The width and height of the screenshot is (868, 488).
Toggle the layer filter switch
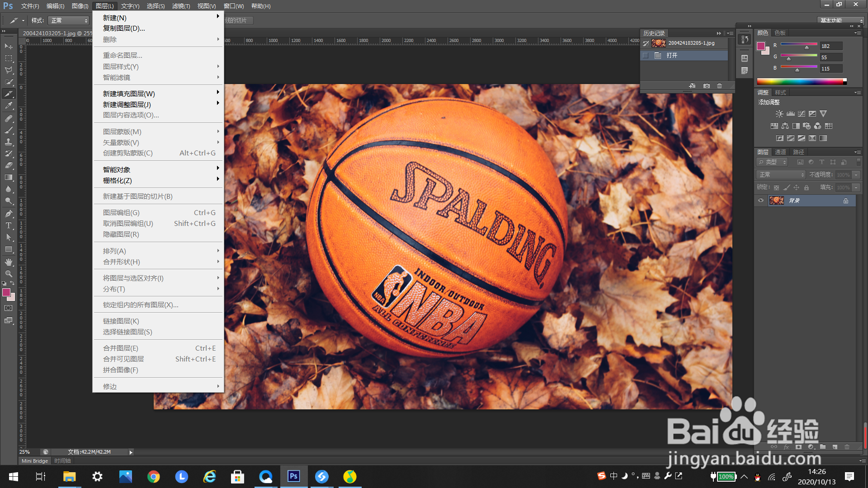859,162
